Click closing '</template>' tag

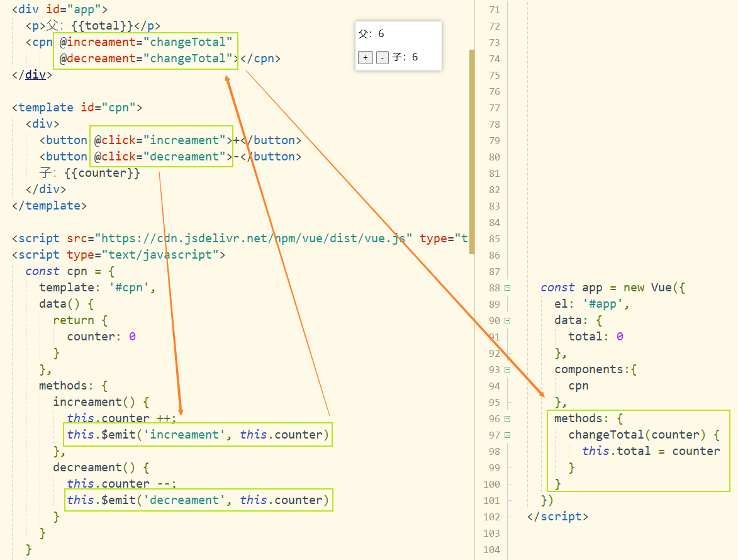(x=50, y=206)
